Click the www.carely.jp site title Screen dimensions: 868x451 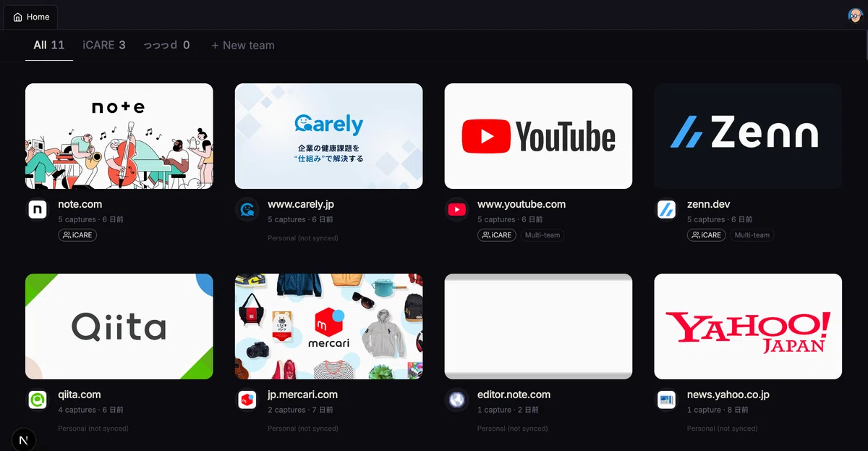point(301,205)
